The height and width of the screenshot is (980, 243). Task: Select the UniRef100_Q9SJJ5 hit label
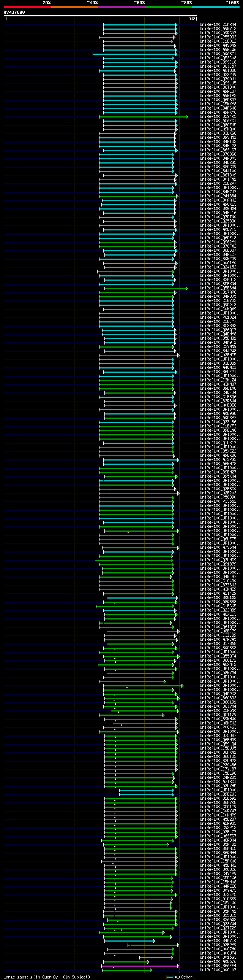[x=218, y=83]
